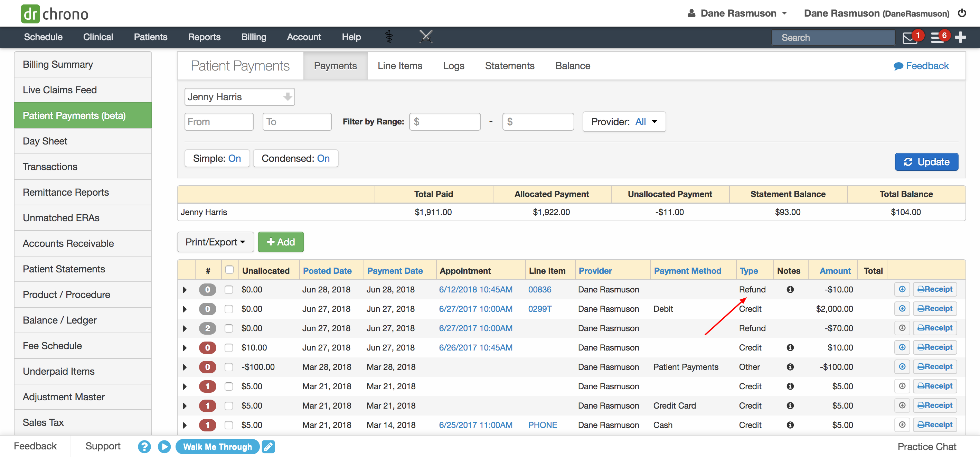The width and height of the screenshot is (980, 457).
Task: Sort by Amount column header
Action: pyautogui.click(x=835, y=271)
